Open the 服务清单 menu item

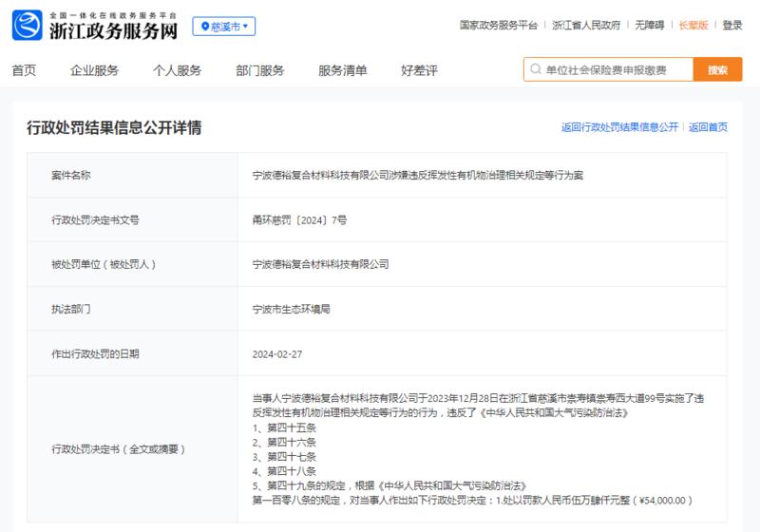tap(342, 70)
